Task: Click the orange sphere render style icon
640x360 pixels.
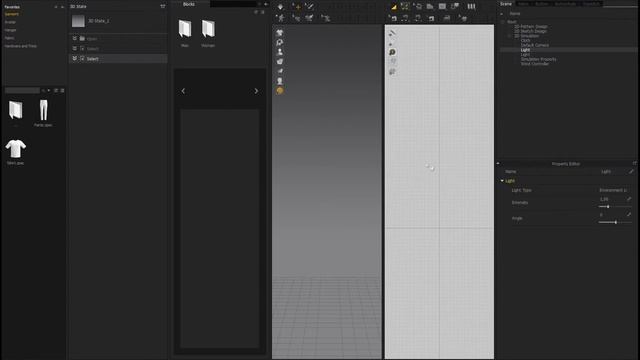Action: pos(280,91)
